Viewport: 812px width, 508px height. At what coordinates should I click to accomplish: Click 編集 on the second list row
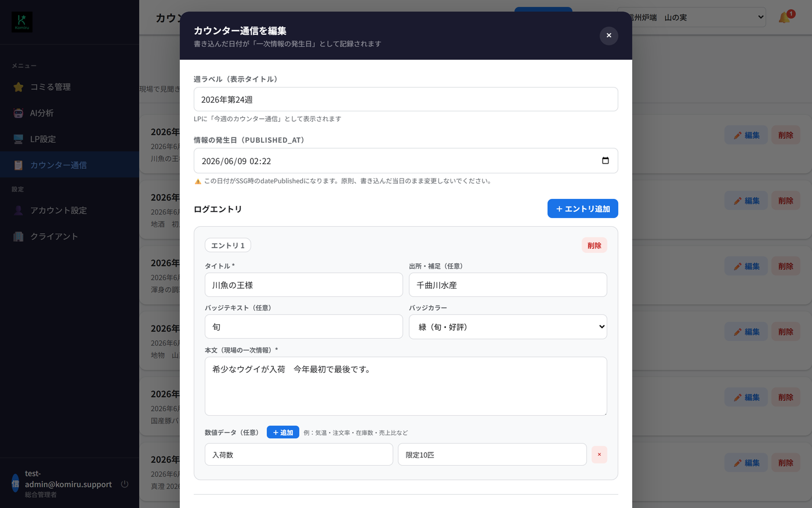coord(746,201)
